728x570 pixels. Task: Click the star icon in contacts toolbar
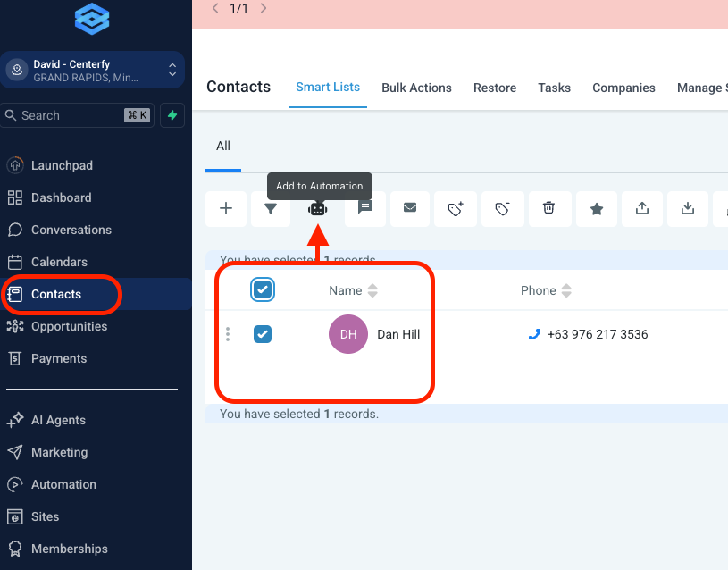[x=597, y=208]
